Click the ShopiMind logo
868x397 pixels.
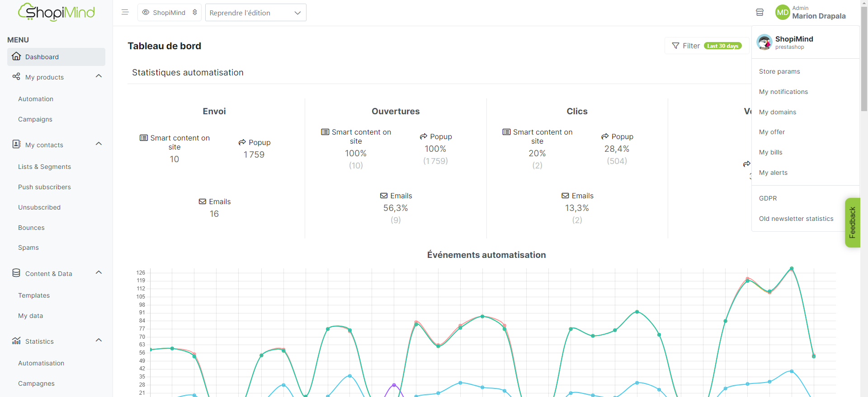[x=57, y=12]
